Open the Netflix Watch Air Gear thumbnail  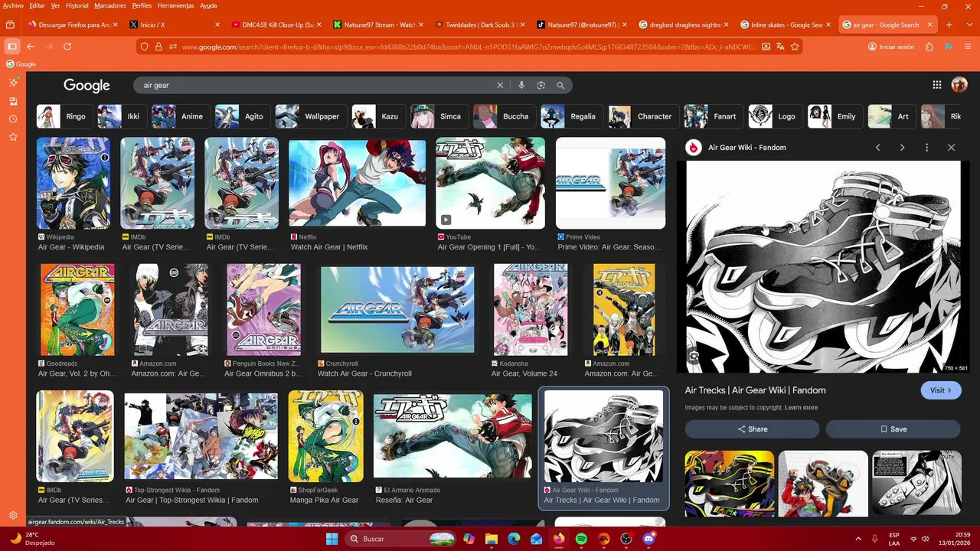(357, 183)
